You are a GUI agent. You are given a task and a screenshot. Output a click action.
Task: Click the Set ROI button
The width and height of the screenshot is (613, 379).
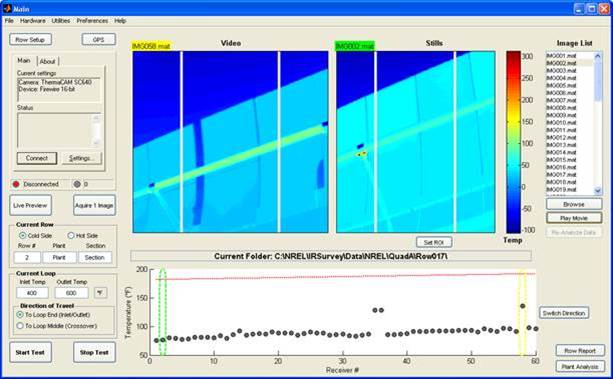[x=434, y=242]
